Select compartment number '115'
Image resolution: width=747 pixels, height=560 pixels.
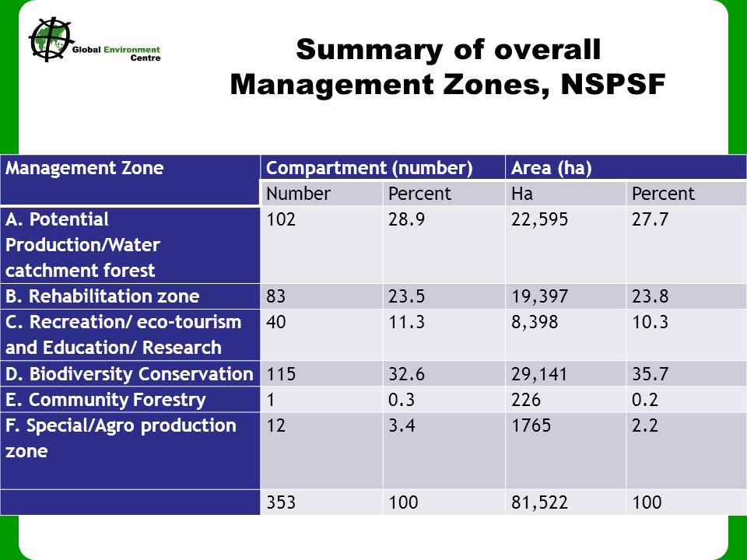point(281,374)
